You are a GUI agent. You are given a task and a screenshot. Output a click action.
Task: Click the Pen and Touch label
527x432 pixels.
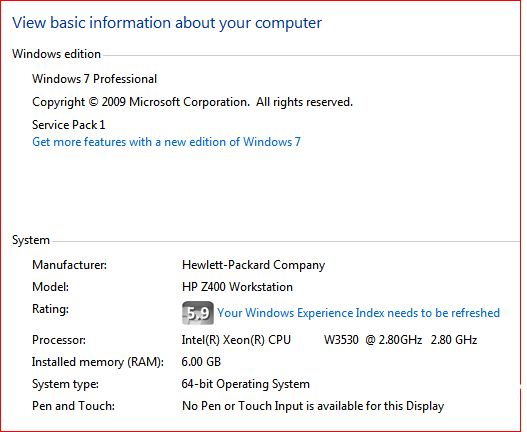(x=73, y=406)
